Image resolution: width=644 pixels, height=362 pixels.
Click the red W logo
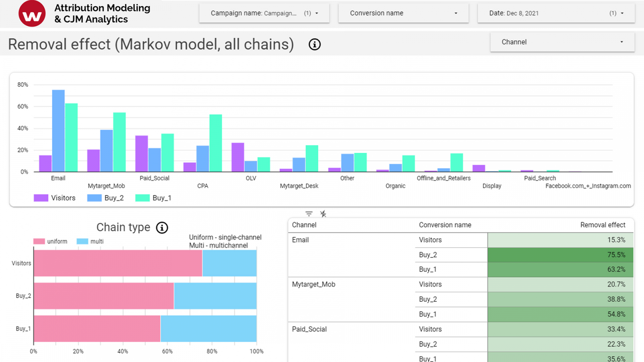click(32, 14)
